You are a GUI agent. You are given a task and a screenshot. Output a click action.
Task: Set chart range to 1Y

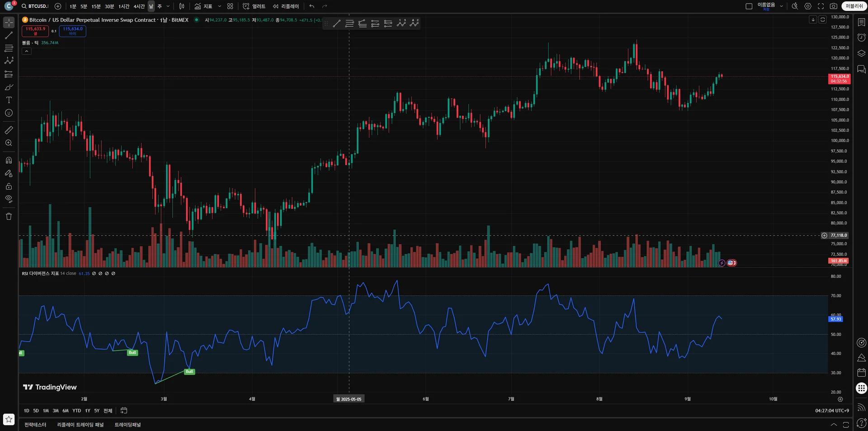88,411
